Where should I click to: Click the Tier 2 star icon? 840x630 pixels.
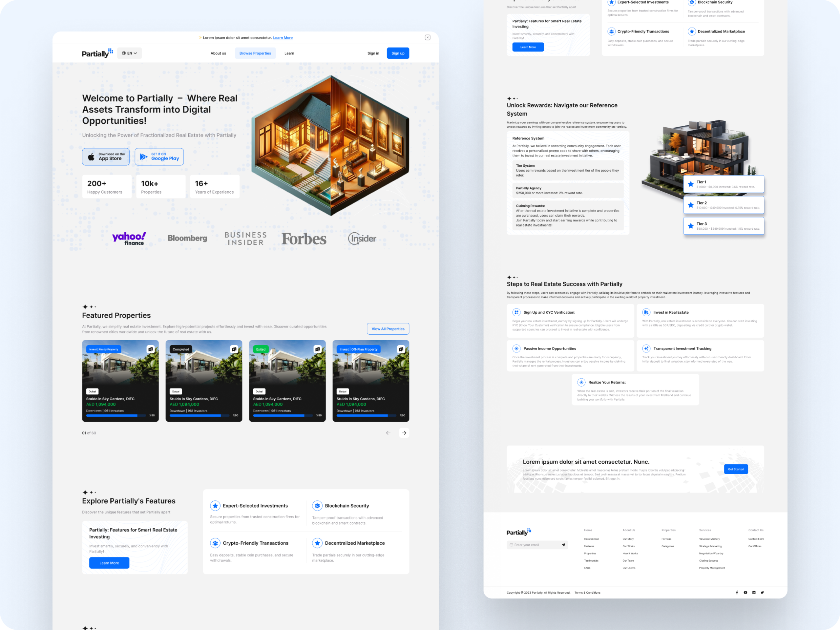pyautogui.click(x=691, y=205)
